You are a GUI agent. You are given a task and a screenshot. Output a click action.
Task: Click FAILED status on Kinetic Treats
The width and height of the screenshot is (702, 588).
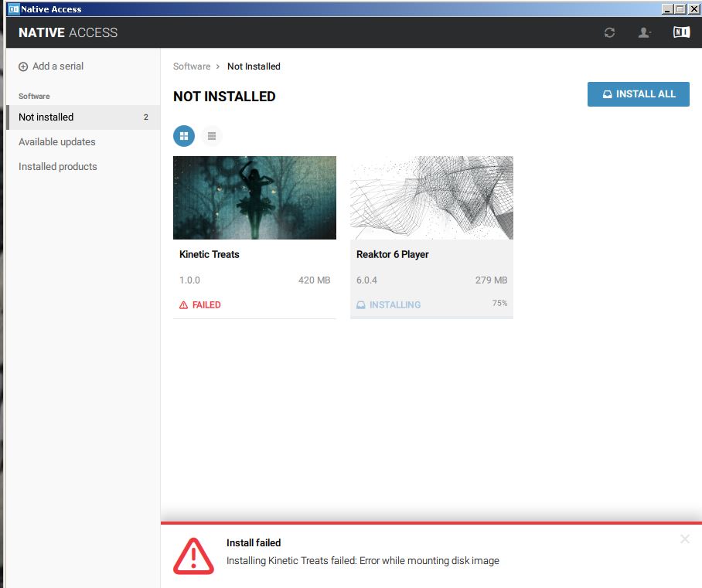pos(206,305)
